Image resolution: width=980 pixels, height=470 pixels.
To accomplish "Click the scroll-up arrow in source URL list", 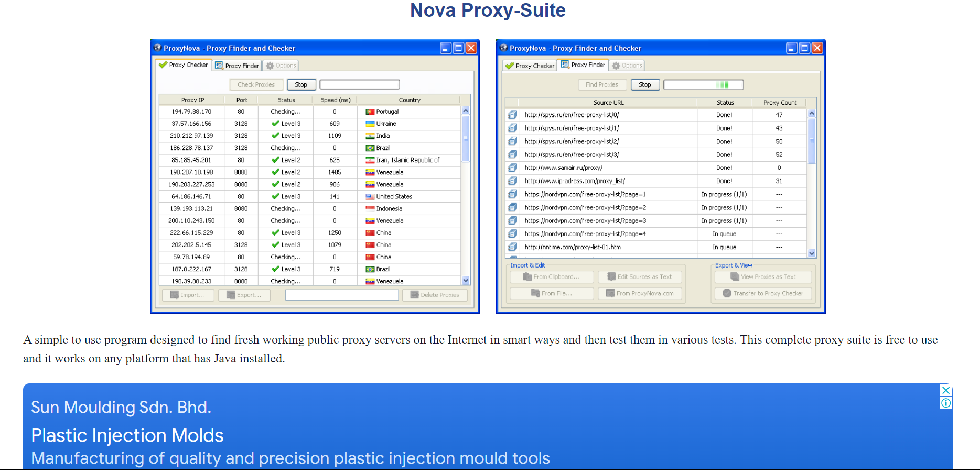I will (x=812, y=113).
